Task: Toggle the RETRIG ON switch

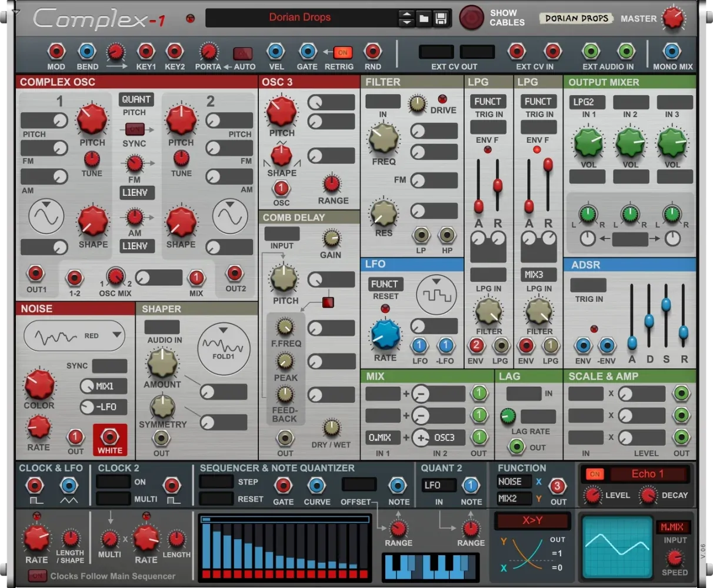Action: click(342, 52)
